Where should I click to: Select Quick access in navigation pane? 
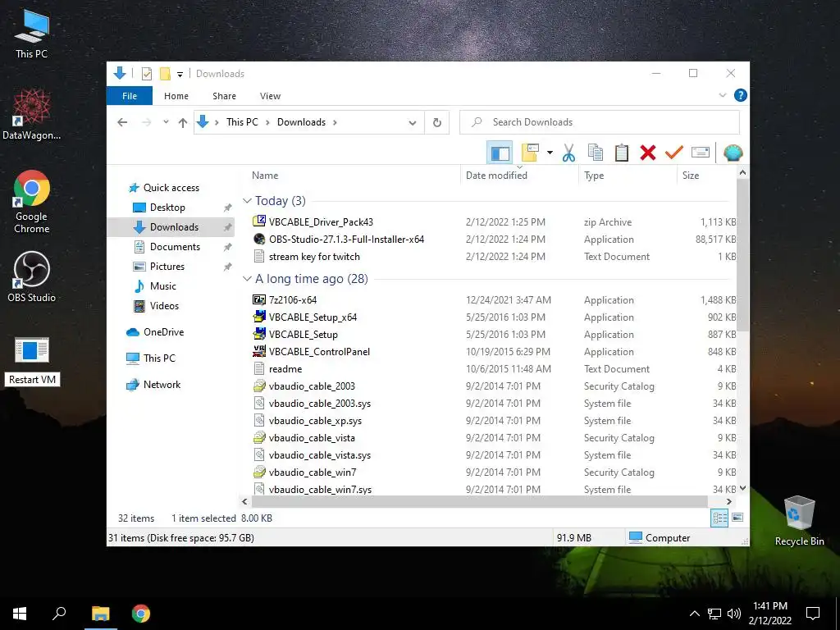click(x=171, y=188)
